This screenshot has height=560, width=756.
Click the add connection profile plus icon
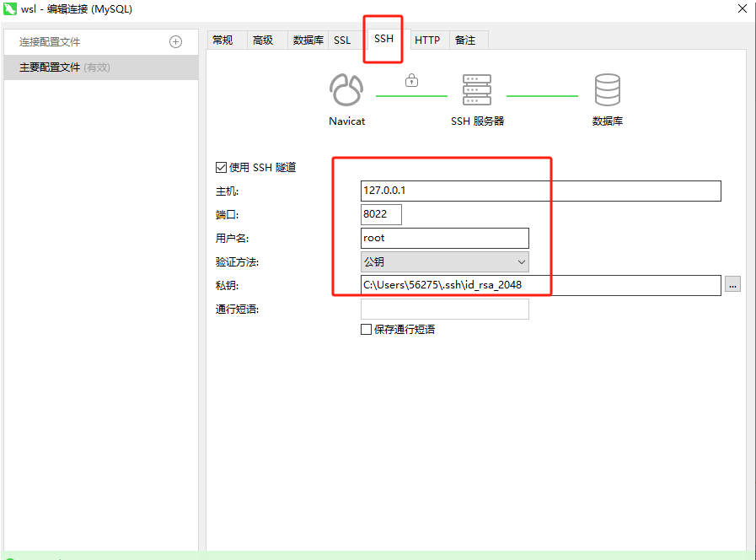(175, 42)
